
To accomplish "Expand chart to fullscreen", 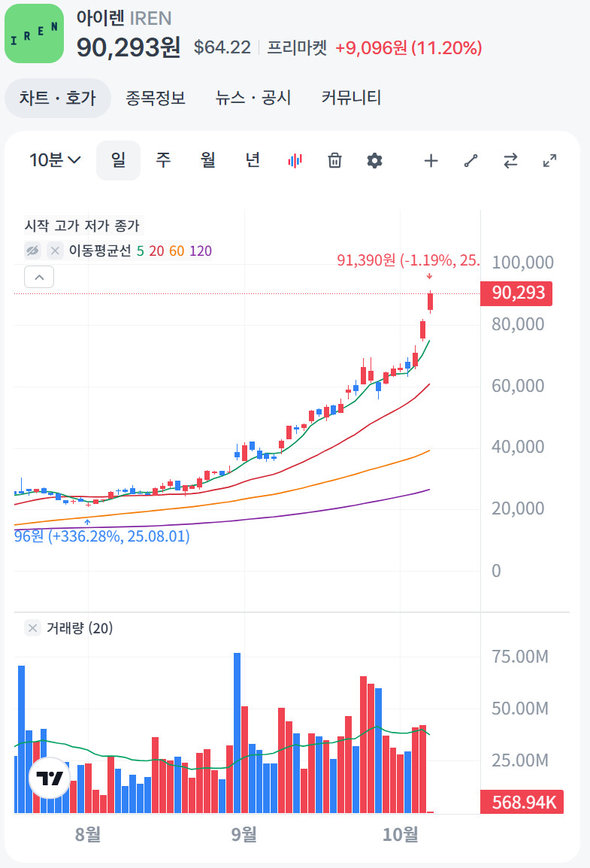I will pyautogui.click(x=549, y=160).
